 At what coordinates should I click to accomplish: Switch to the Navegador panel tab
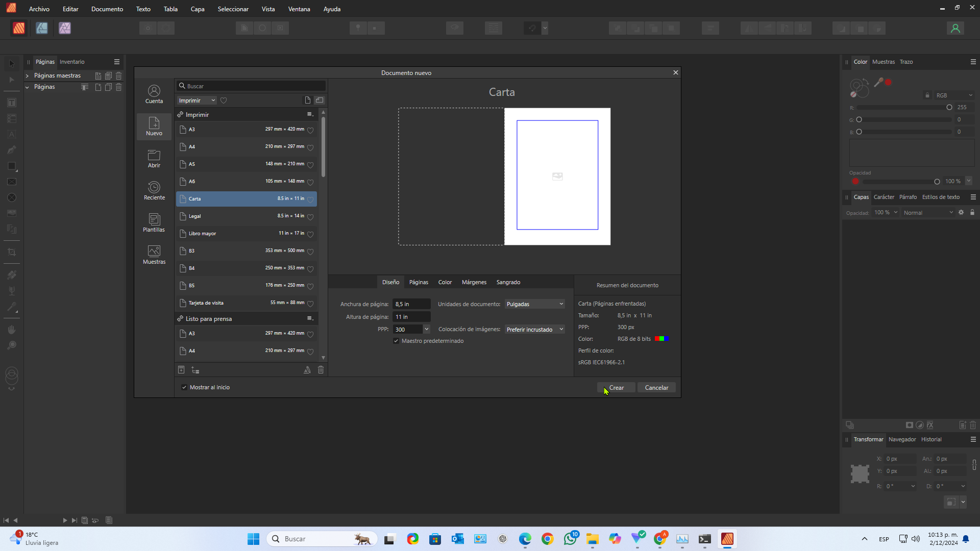902,439
